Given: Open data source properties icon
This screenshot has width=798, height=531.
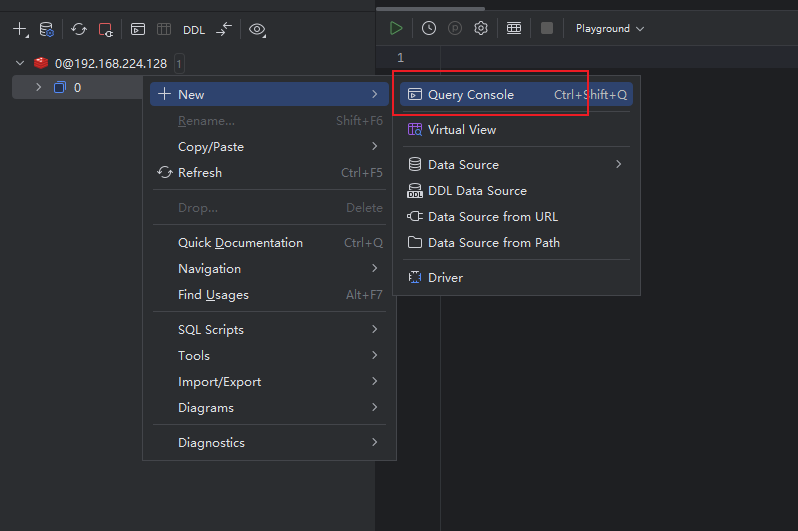Looking at the screenshot, I should 47,30.
